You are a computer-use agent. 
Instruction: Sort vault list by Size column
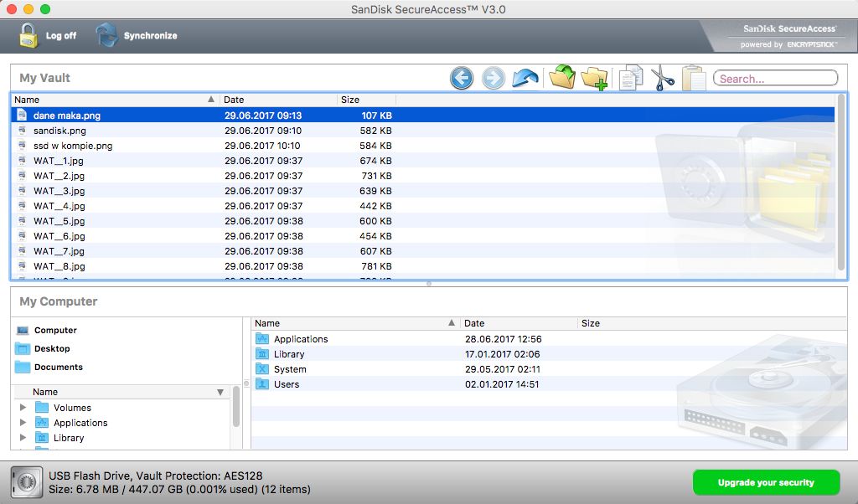click(366, 100)
